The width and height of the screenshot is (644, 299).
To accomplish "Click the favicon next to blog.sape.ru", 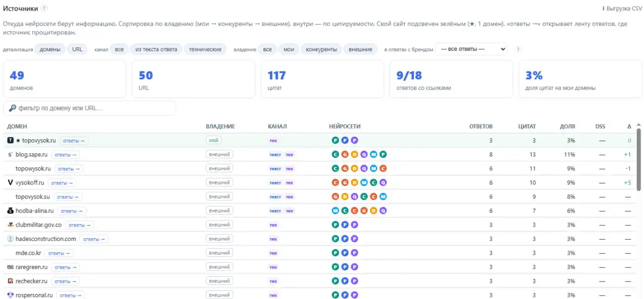I will click(11, 154).
